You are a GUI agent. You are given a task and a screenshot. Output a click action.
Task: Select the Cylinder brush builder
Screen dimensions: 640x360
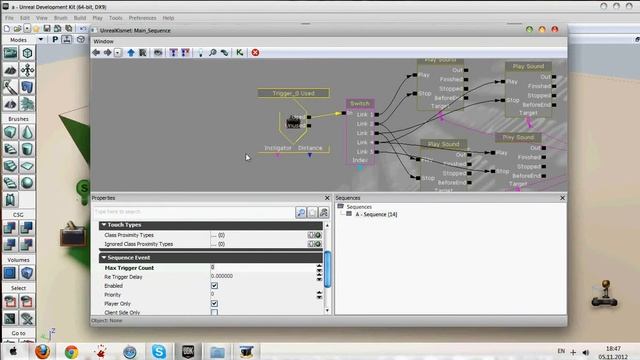(27, 149)
